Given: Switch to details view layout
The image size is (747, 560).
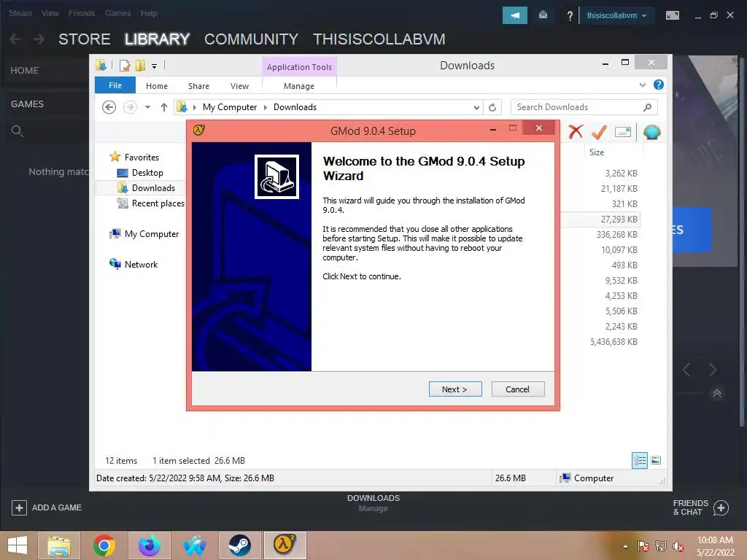Looking at the screenshot, I should pyautogui.click(x=640, y=460).
